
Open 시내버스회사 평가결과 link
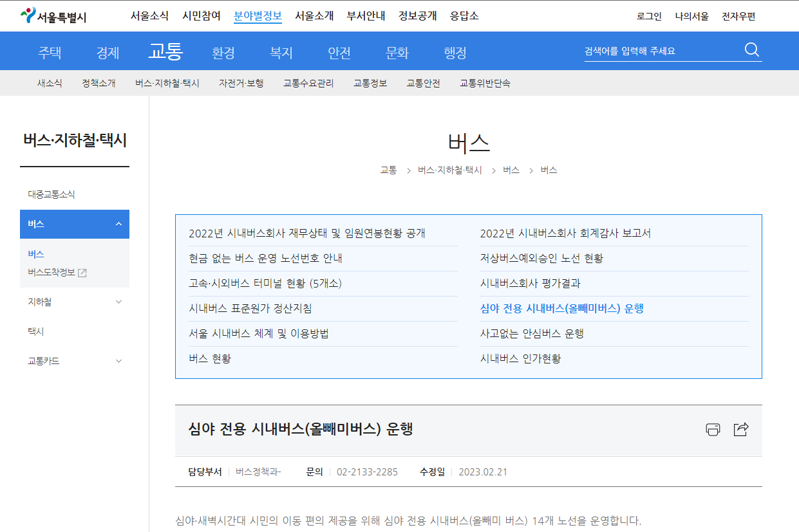(x=532, y=283)
